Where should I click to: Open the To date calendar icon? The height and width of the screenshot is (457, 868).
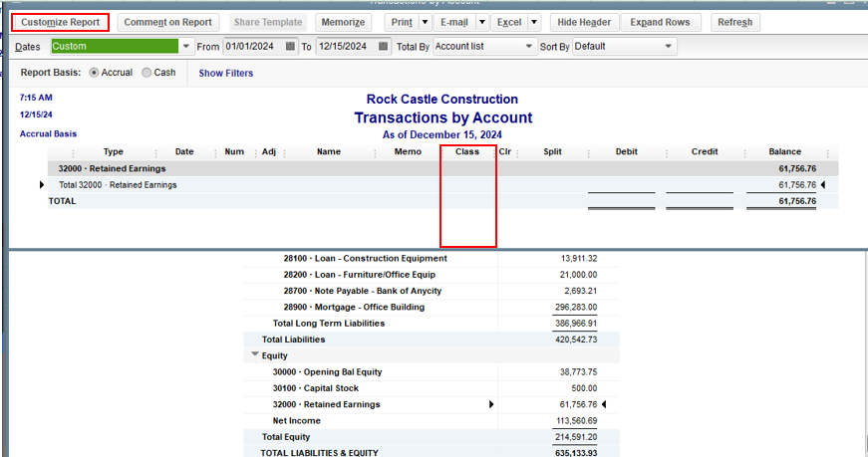tap(383, 47)
